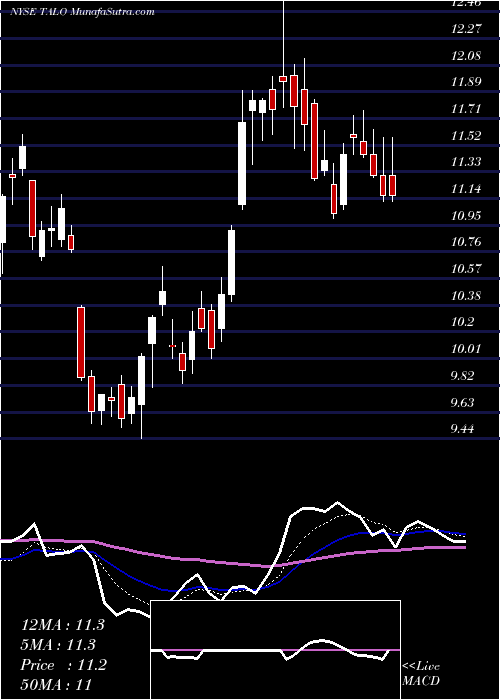
Task: Click the 10.01 price axis label
Action: tap(466, 349)
